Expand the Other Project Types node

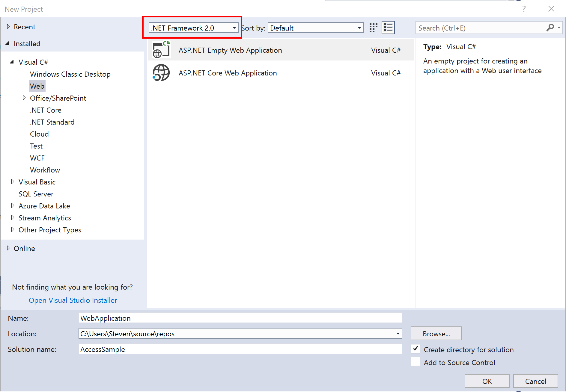coord(13,230)
